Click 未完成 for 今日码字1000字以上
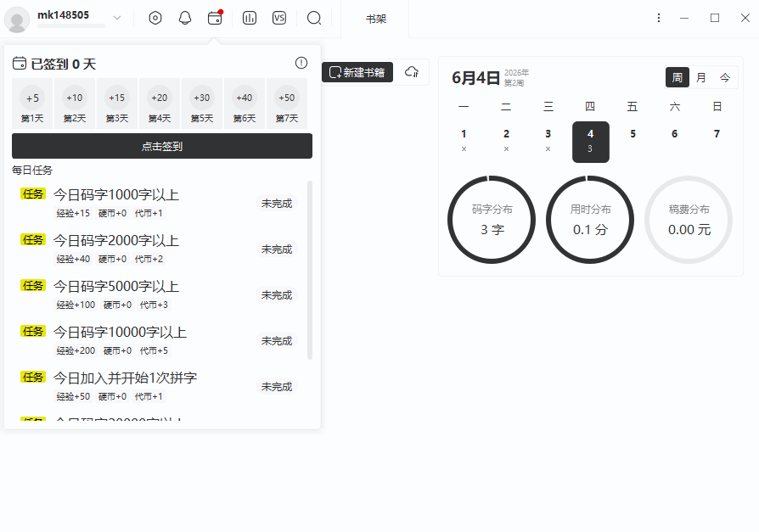Image resolution: width=759 pixels, height=532 pixels. 277,204
